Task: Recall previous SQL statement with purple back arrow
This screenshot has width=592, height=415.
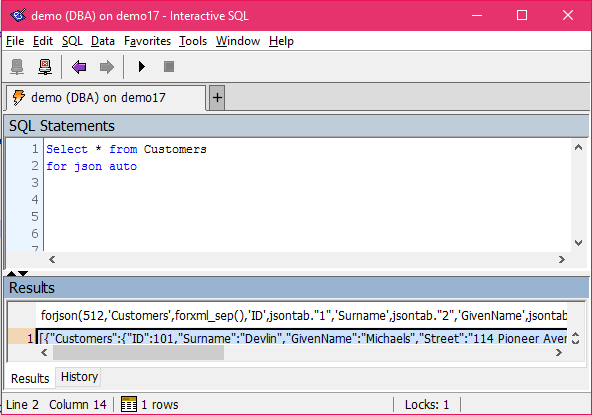Action: [79, 67]
